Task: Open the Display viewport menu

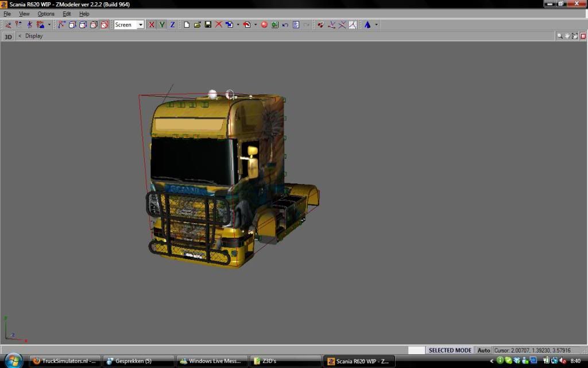Action: click(34, 36)
